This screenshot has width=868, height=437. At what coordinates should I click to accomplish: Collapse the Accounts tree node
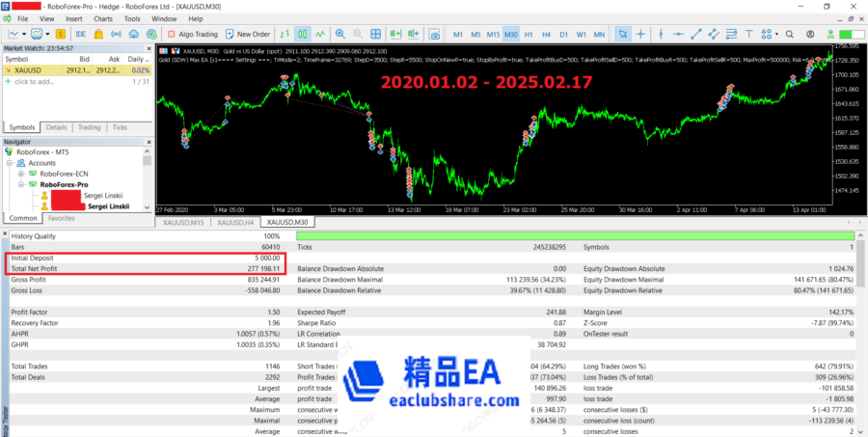coord(10,163)
